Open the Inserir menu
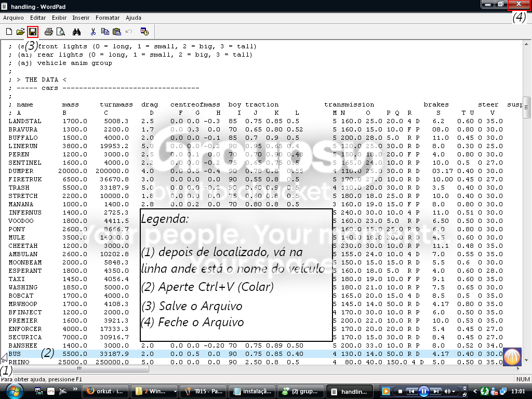 pos(81,18)
